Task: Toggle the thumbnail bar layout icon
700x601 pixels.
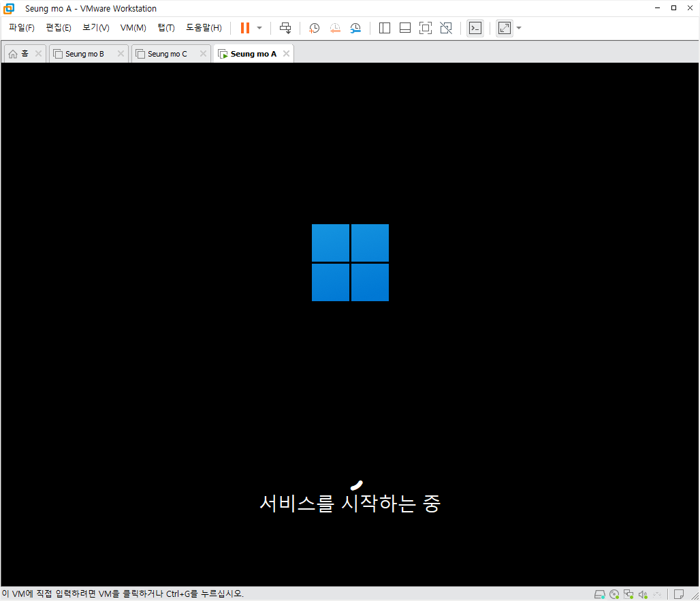Action: tap(405, 28)
